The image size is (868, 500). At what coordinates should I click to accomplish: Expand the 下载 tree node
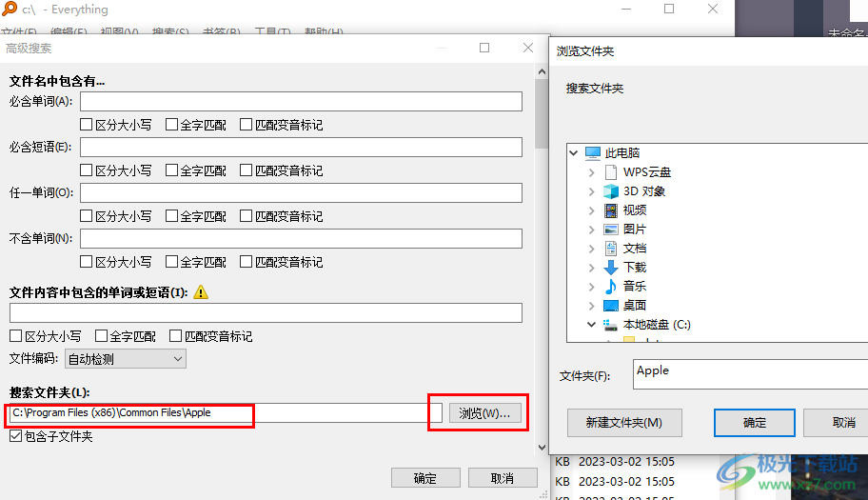(591, 268)
